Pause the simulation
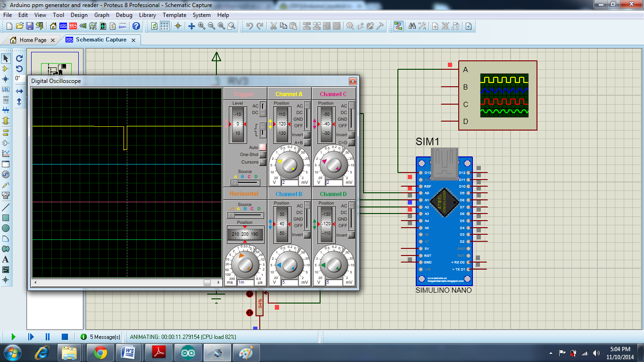The image size is (644, 362). click(48, 337)
